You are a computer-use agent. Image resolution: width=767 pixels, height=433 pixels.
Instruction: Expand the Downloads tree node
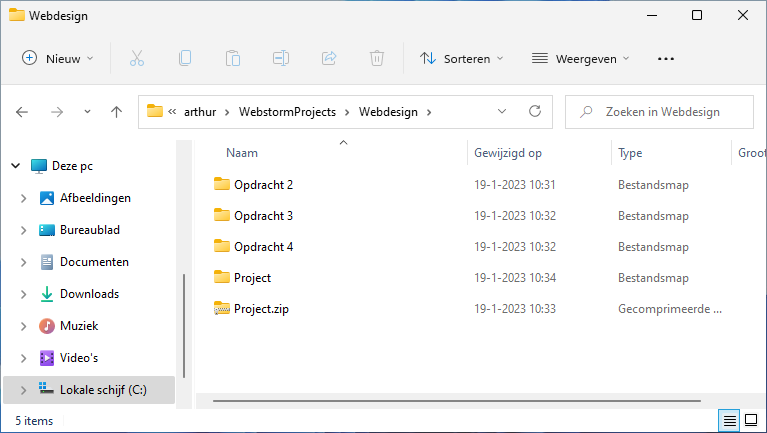pos(23,294)
